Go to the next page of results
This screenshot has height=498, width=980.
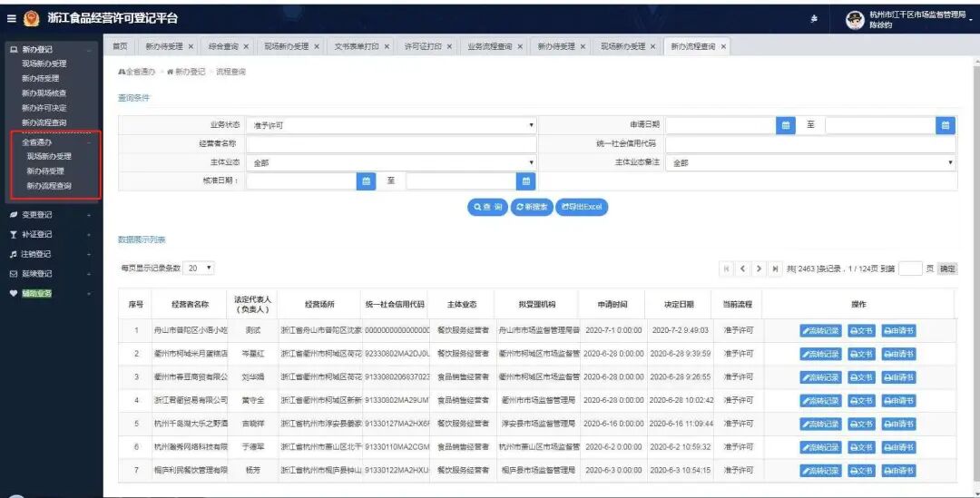759,269
